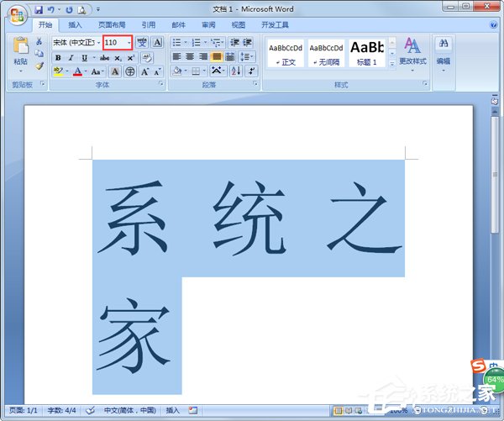Switch to the Insert (插入) tab
Image resolution: width=504 pixels, height=421 pixels.
[x=76, y=25]
